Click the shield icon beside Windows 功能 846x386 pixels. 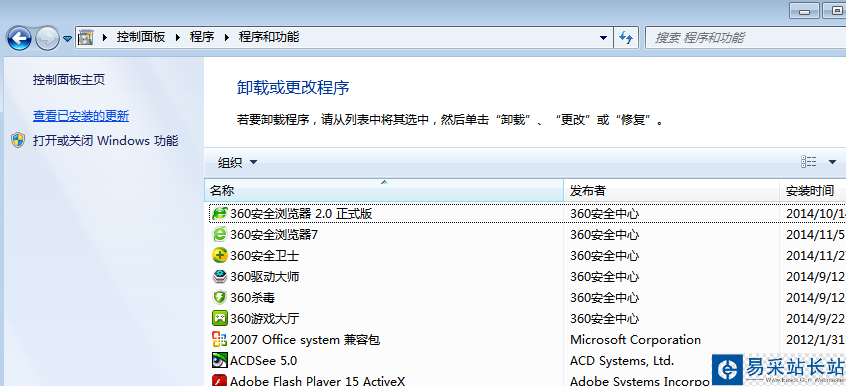pyautogui.click(x=18, y=141)
